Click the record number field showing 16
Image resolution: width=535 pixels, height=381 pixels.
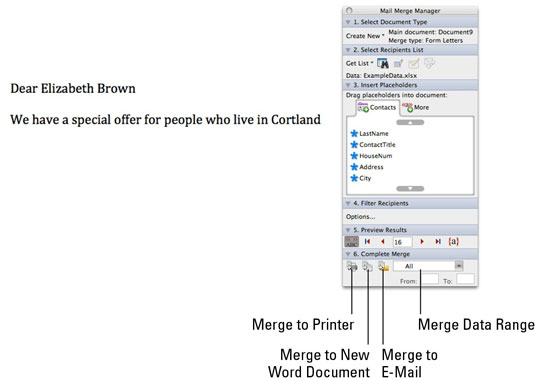[x=402, y=242]
